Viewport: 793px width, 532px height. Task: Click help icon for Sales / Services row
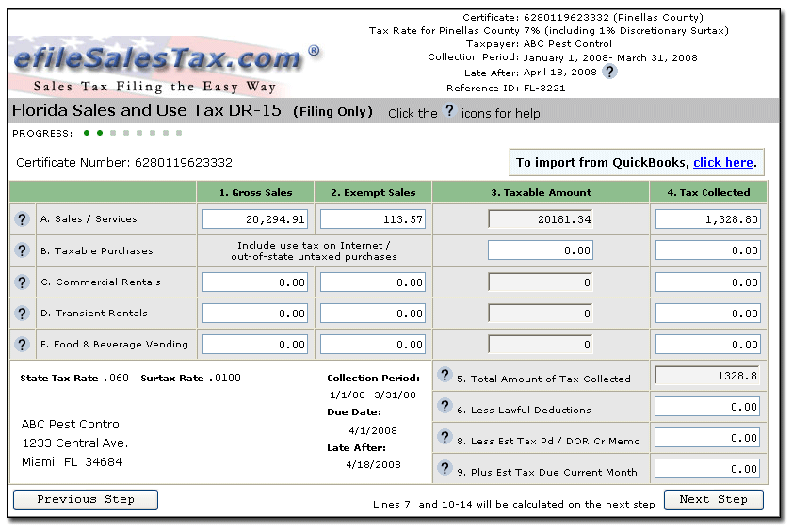coord(22,219)
